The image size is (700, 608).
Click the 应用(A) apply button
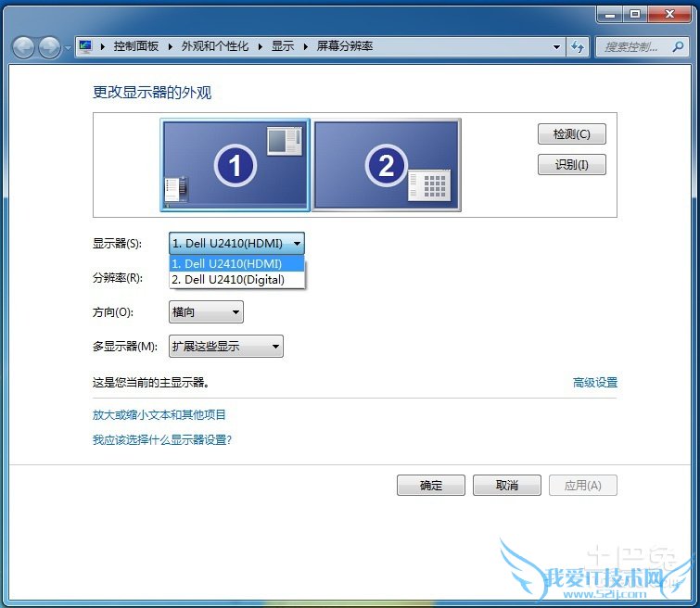pyautogui.click(x=582, y=486)
